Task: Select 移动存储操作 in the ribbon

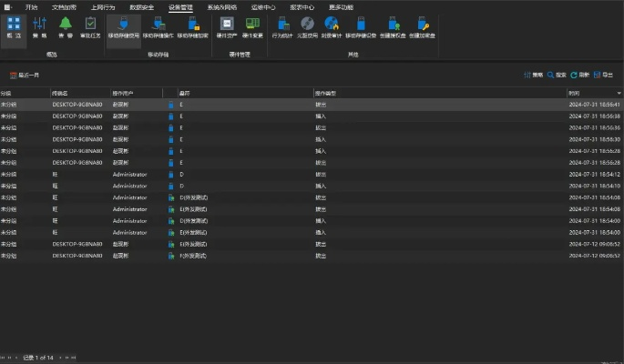Action: click(158, 26)
